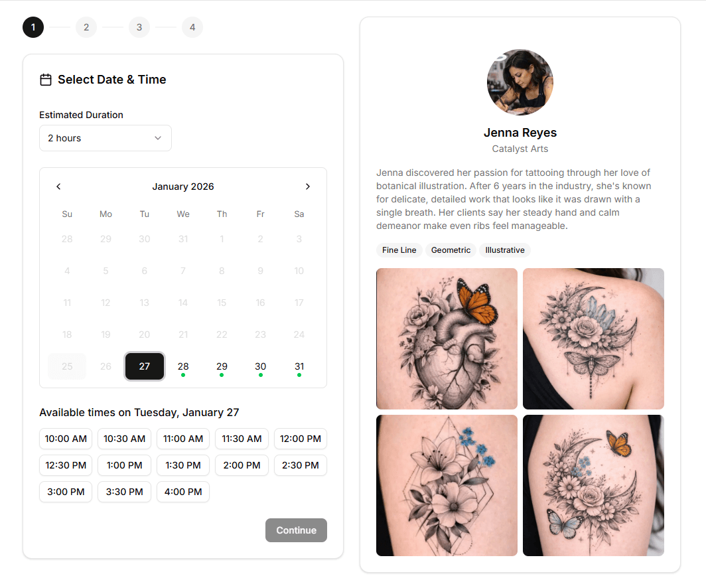Image resolution: width=706 pixels, height=588 pixels.
Task: Click the calendar icon beside Select Date & Time
Action: (x=46, y=80)
